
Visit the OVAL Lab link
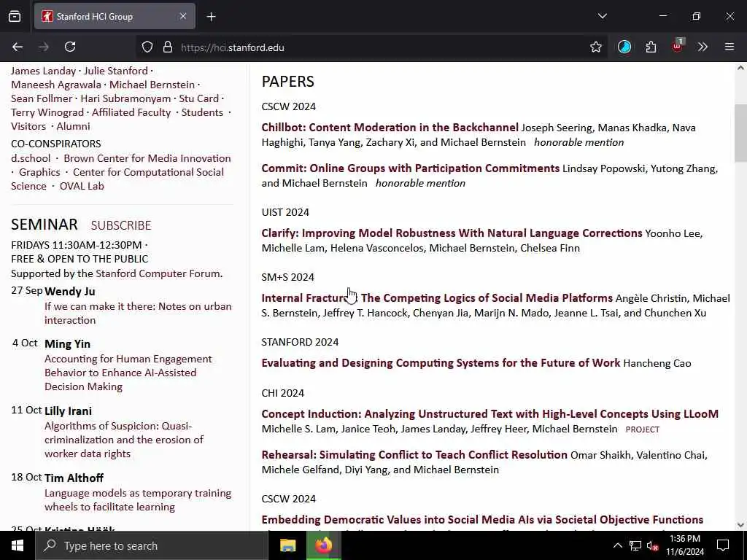pyautogui.click(x=82, y=186)
